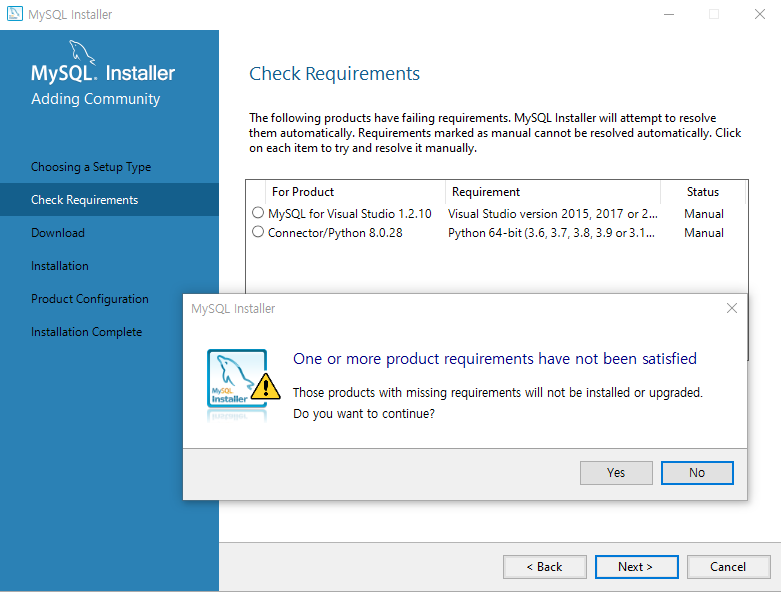Click the MySQL Installer title bar icon

point(14,14)
